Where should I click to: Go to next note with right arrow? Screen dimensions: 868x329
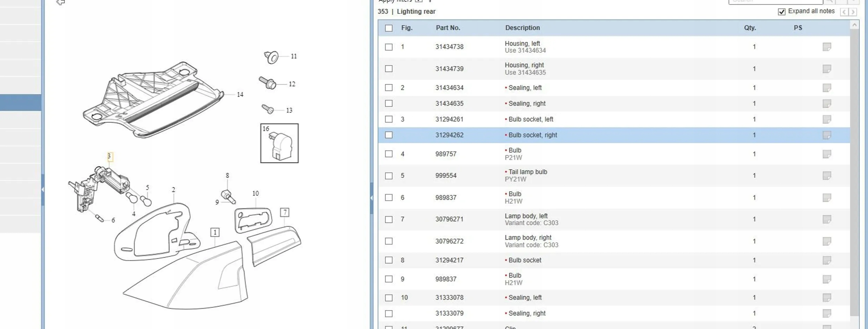852,12
